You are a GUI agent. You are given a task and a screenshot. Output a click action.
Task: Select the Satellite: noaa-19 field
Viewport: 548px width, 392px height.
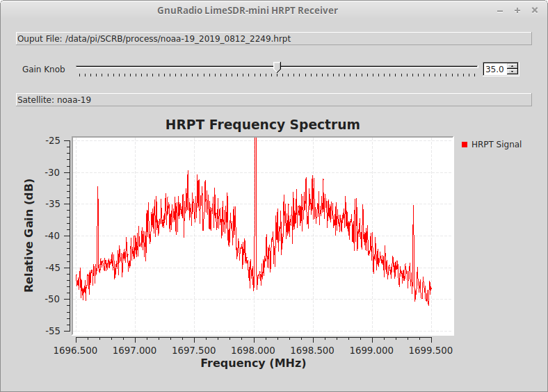273,100
